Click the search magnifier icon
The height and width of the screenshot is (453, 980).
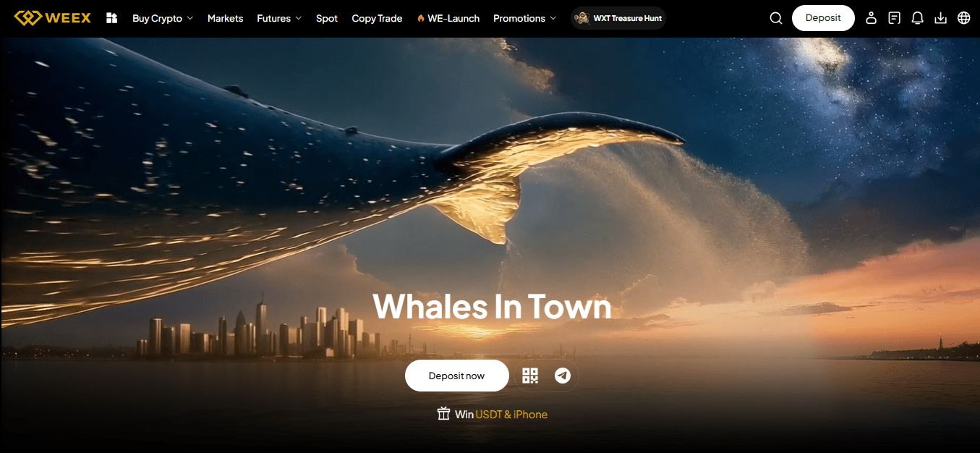click(x=776, y=18)
